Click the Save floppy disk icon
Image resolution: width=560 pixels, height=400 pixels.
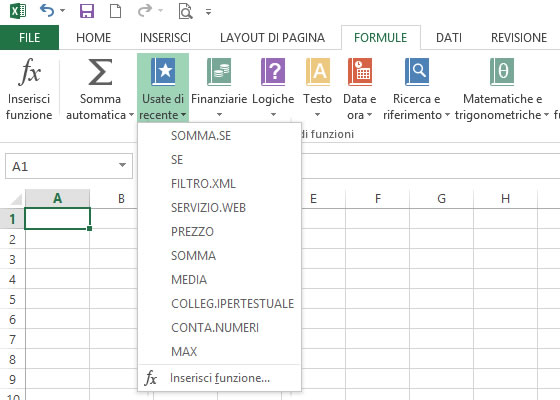[x=87, y=11]
